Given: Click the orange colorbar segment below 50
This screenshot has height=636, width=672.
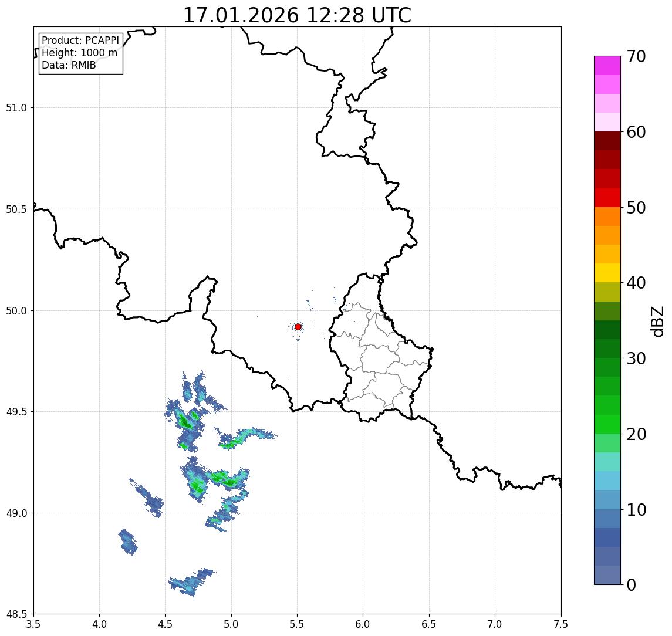Looking at the screenshot, I should pyautogui.click(x=607, y=216).
